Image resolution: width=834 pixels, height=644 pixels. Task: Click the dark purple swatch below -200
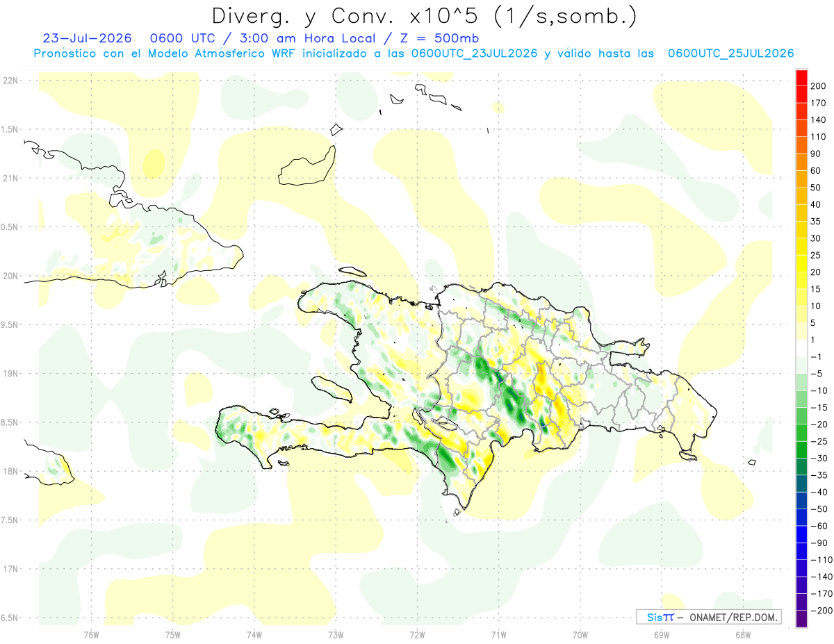(x=801, y=619)
